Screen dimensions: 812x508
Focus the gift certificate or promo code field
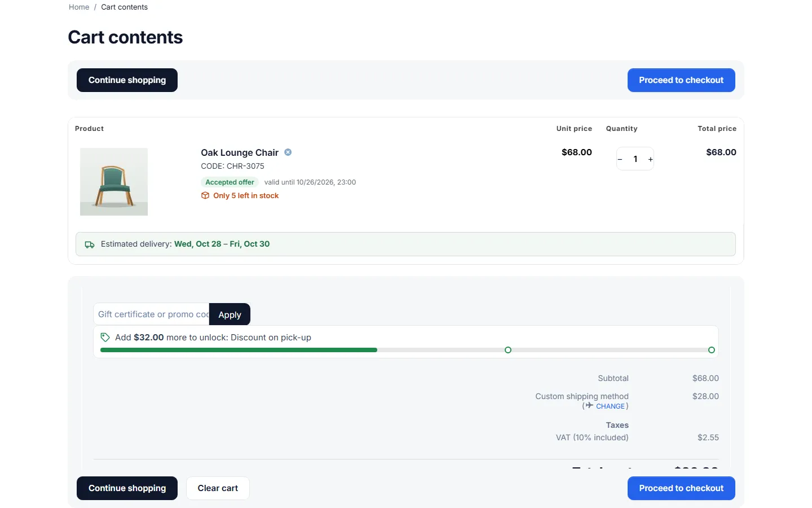[x=151, y=314]
